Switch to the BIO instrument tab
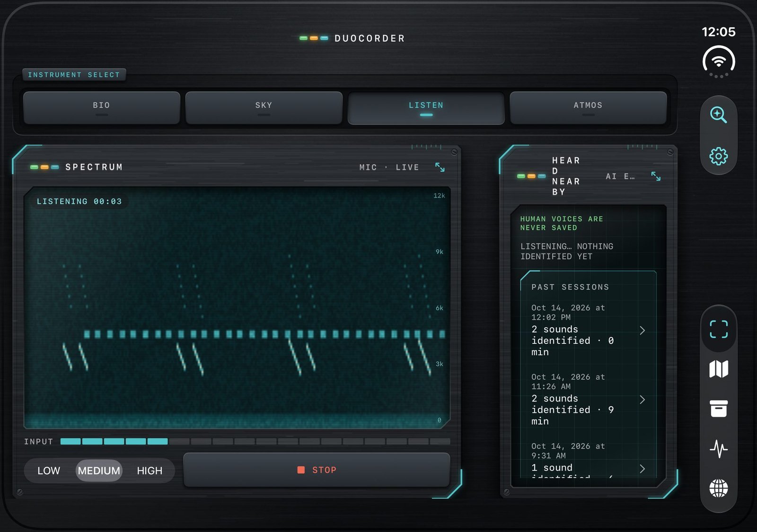Viewport: 757px width, 532px height. coord(101,108)
